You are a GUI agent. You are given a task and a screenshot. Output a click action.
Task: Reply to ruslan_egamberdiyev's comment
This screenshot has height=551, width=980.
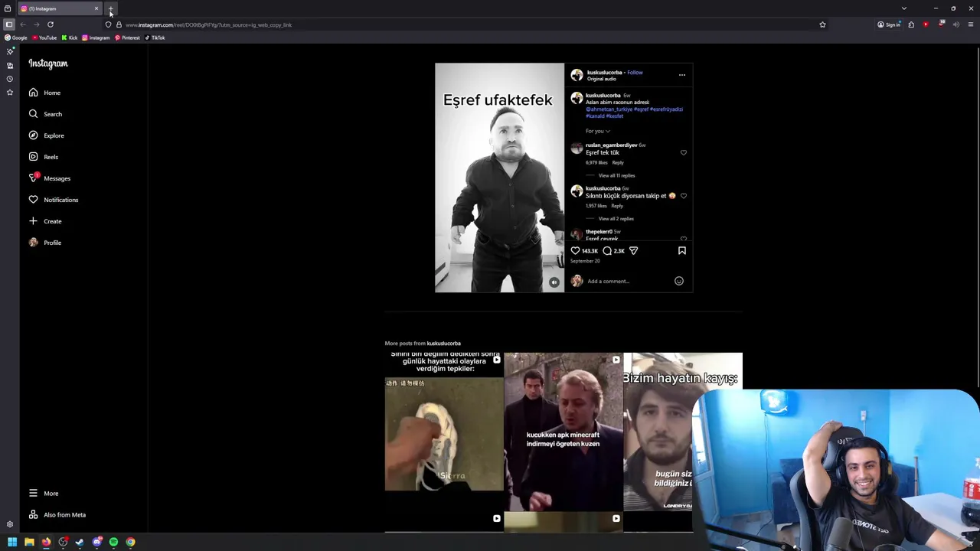pyautogui.click(x=618, y=162)
